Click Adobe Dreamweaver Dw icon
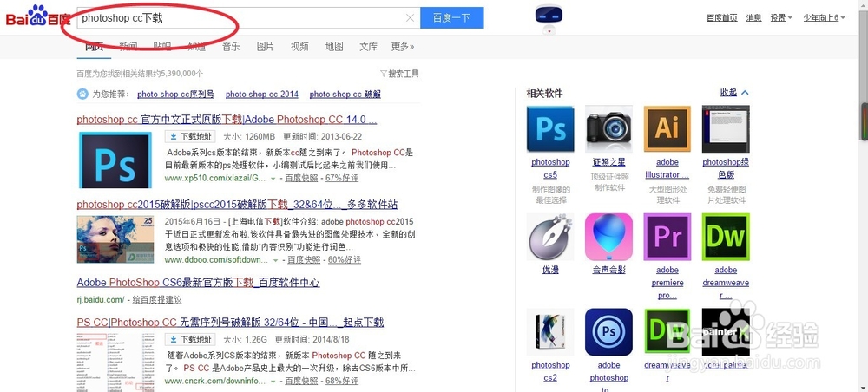868x392 pixels. coord(726,237)
